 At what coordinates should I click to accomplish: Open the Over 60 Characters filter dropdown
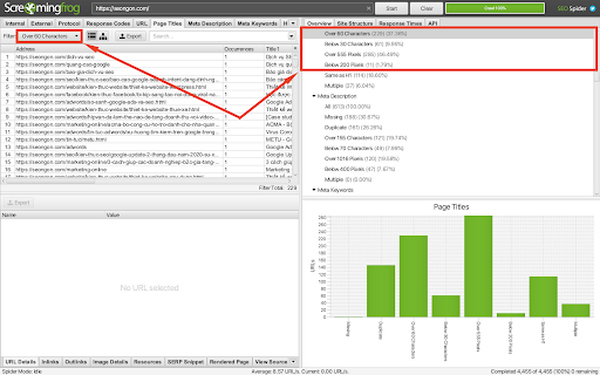coord(50,36)
